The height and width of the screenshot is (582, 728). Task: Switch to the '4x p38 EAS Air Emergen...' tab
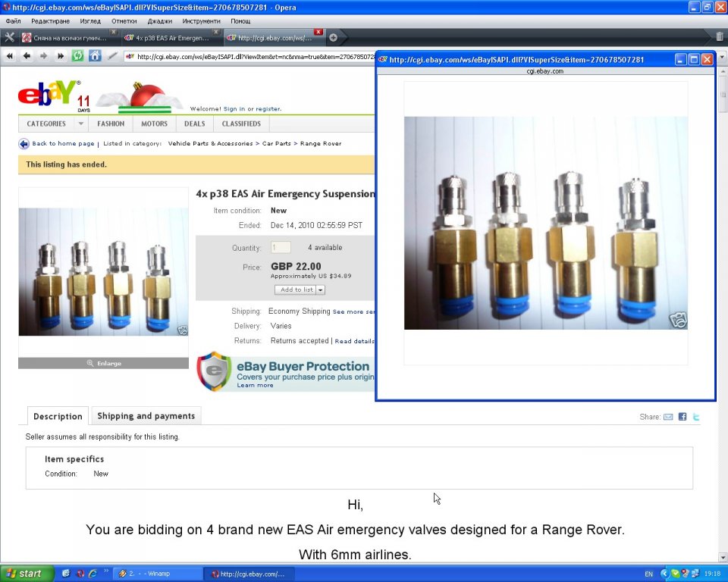[171, 38]
